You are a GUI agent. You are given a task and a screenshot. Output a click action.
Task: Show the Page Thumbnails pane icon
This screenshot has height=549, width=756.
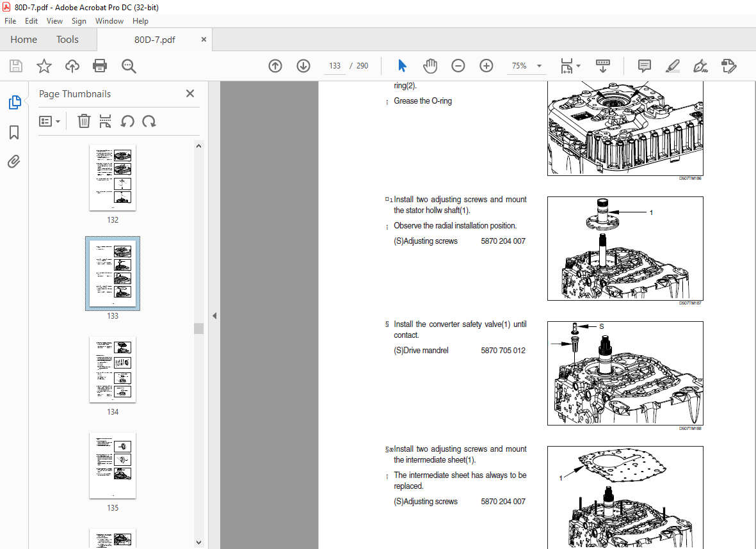pos(15,102)
